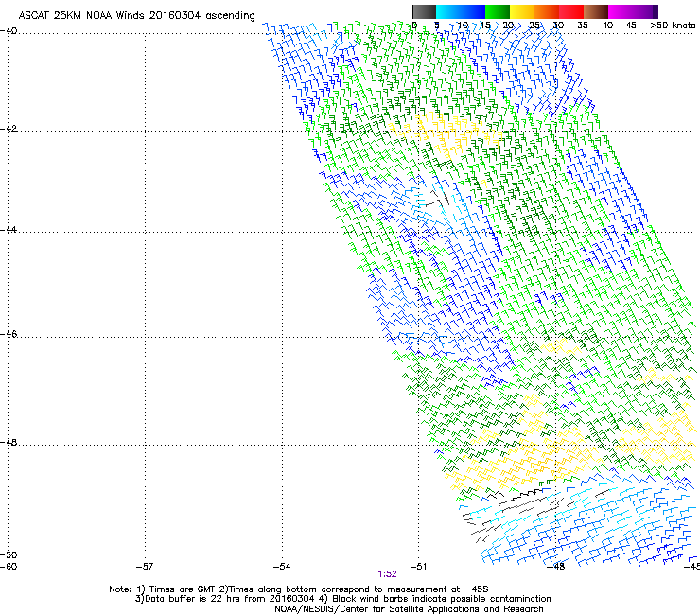Click the -51 longitude axis label

[418, 567]
